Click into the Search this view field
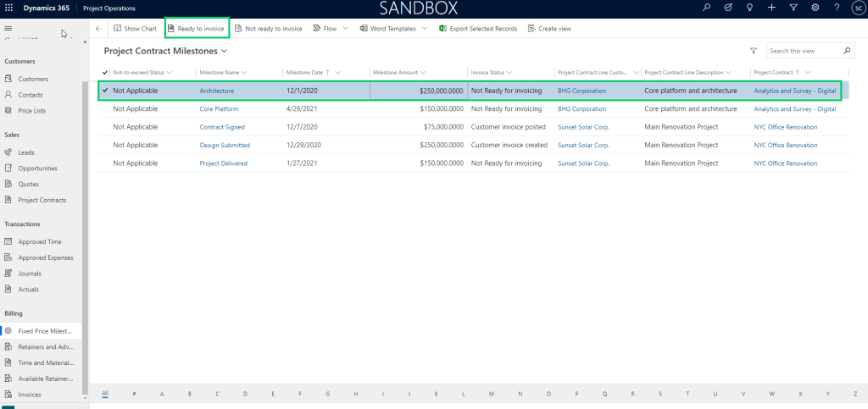The image size is (868, 409). coord(804,51)
